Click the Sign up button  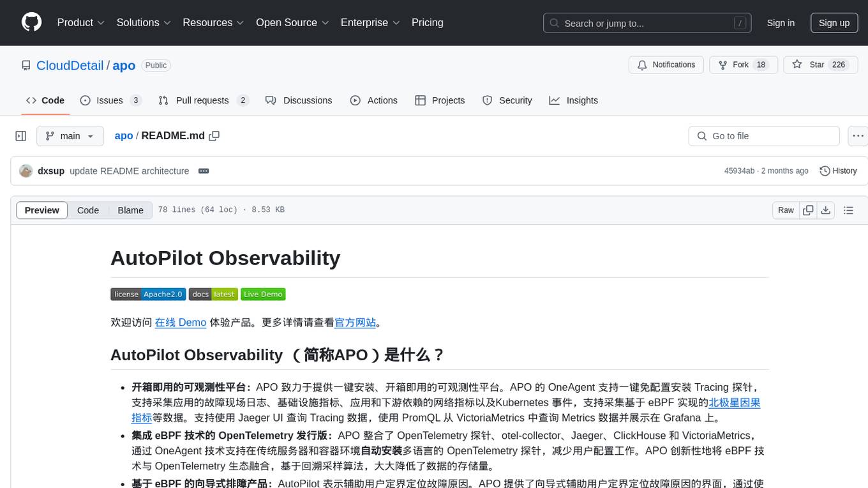coord(834,23)
